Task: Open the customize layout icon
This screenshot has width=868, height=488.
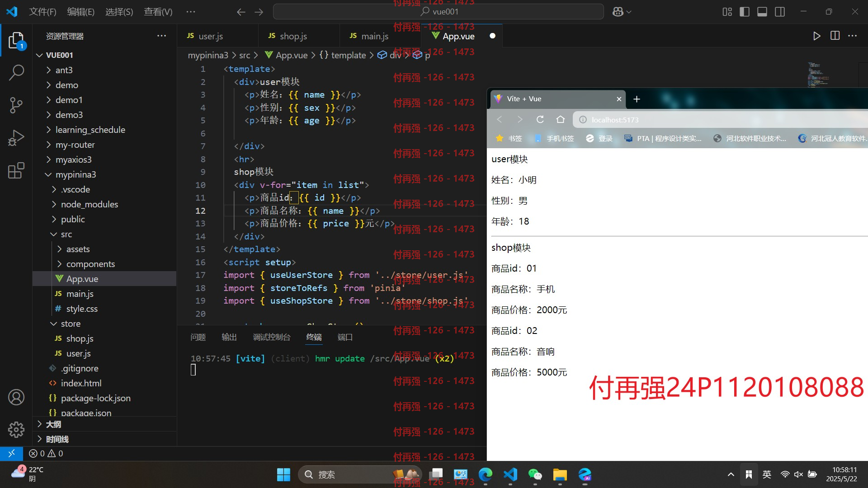Action: pos(727,12)
